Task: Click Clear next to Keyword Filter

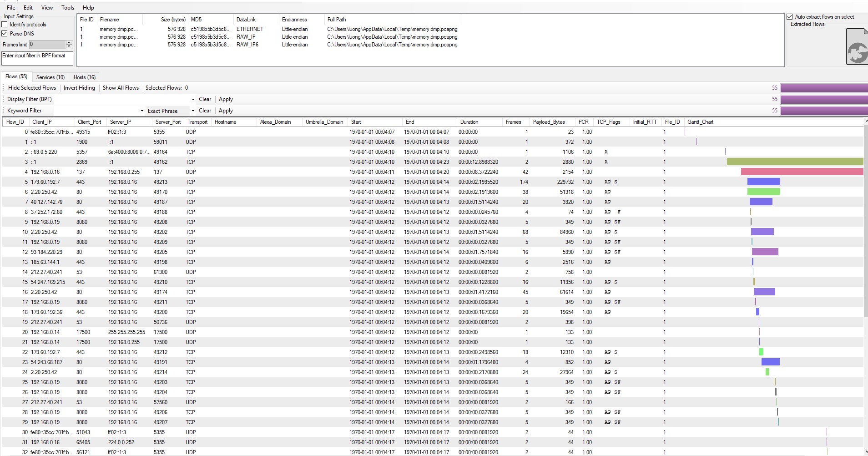Action: tap(205, 111)
